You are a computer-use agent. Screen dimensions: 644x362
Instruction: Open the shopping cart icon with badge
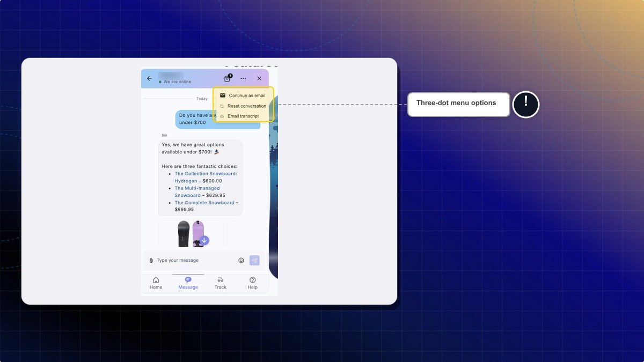[228, 78]
